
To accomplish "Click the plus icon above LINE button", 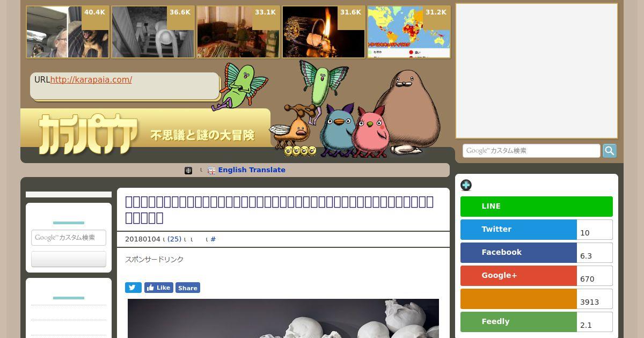I will click(x=466, y=185).
